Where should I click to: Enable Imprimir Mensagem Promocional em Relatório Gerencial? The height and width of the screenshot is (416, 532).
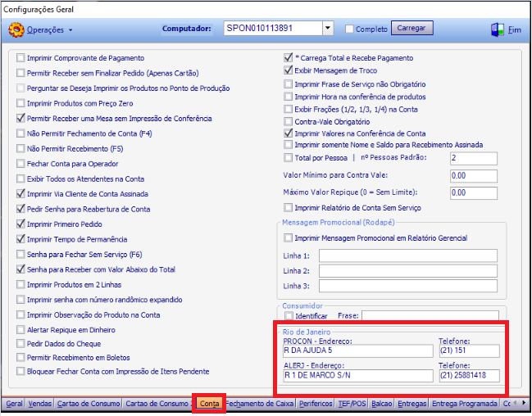[288, 237]
